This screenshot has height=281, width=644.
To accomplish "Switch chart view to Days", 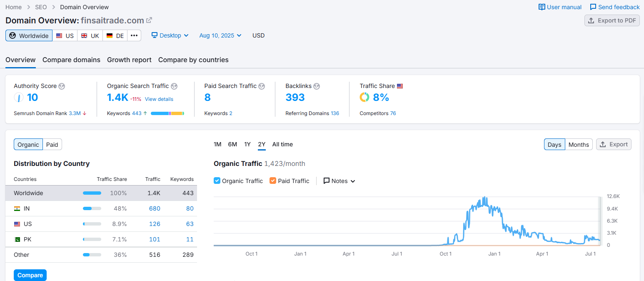I will [554, 144].
